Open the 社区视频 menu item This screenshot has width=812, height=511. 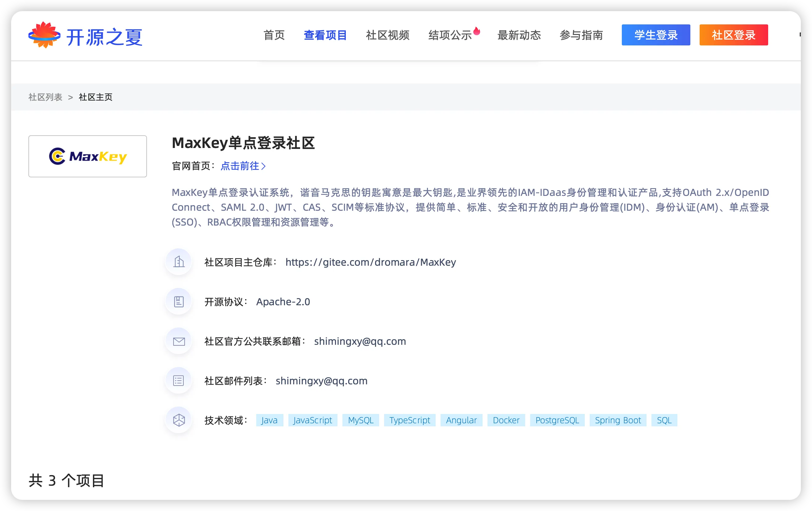387,35
